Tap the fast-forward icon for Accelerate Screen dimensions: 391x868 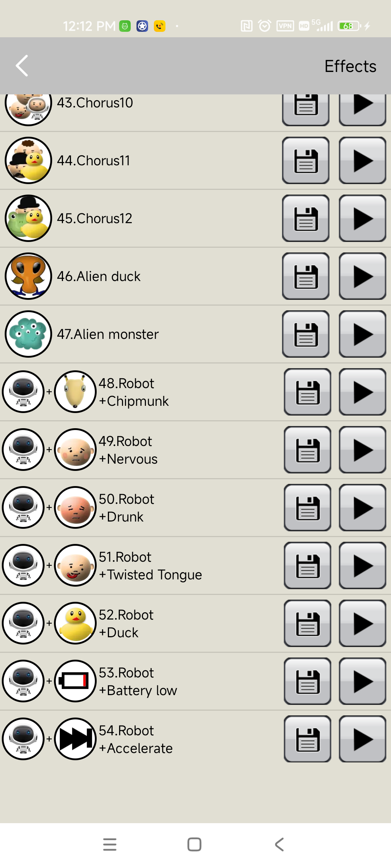pos(75,739)
